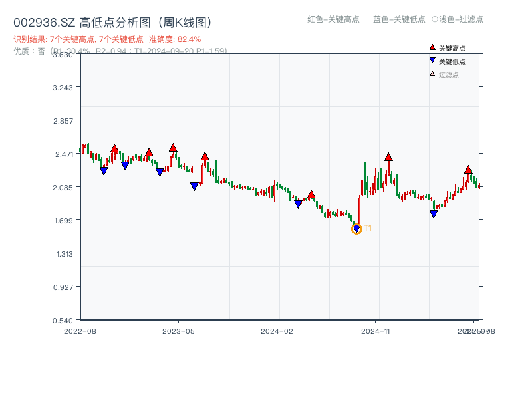Click the blue 关键低点 triangle in legend
The height and width of the screenshot is (399, 532).
click(x=432, y=61)
